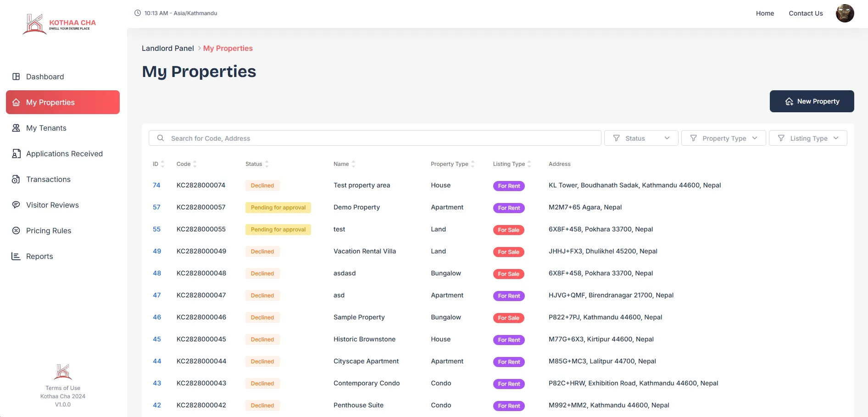The image size is (868, 417).
Task: Click the house icon on New Property button
Action: (x=789, y=101)
